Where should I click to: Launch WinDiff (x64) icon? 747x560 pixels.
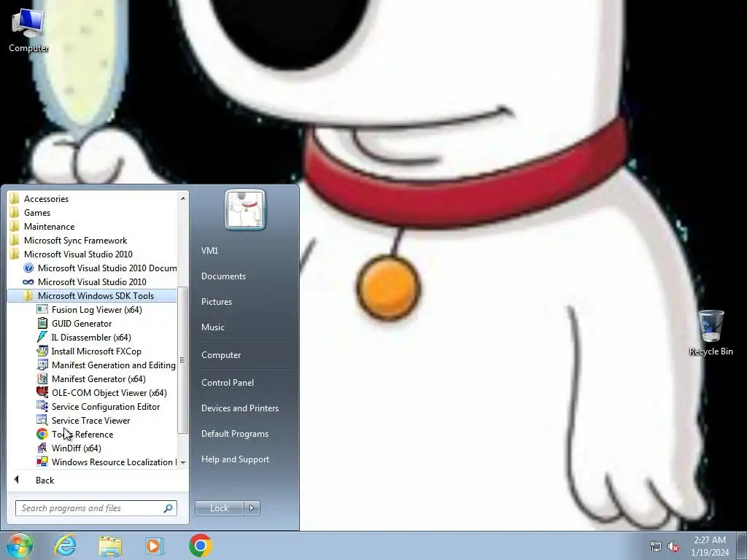42,448
